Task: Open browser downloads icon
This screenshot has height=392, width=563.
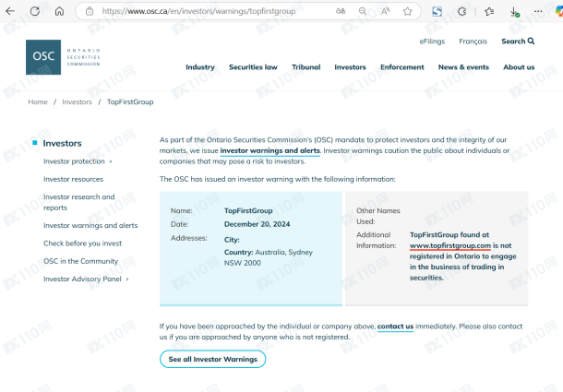Action: pos(515,12)
